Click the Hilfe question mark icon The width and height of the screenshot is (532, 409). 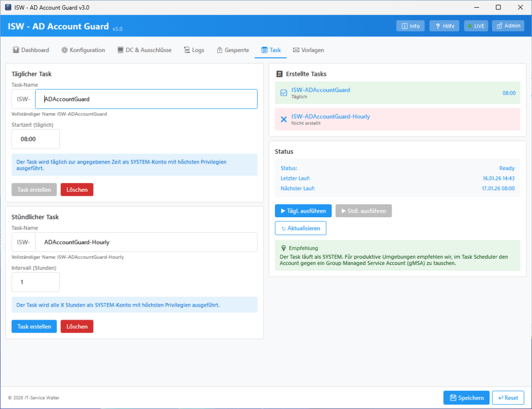click(x=437, y=26)
